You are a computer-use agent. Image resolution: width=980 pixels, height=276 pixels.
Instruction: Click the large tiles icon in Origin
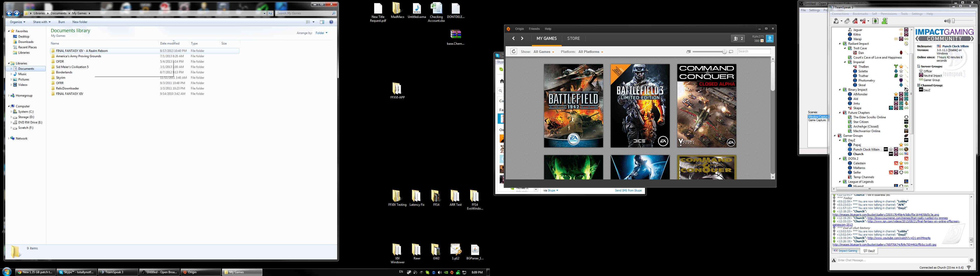coord(731,52)
